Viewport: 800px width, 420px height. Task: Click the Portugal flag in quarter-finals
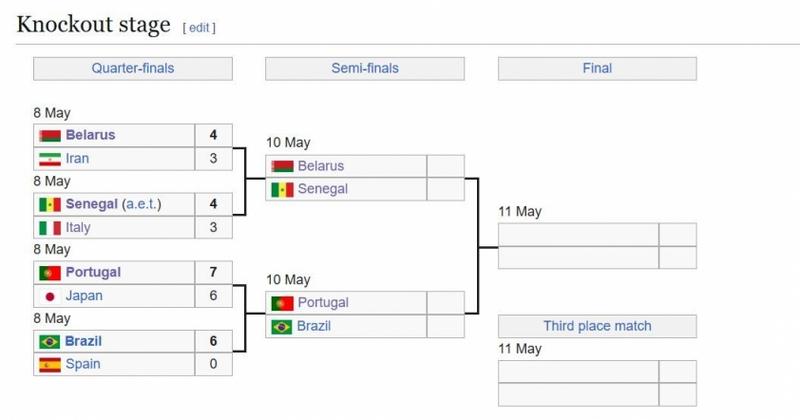(50, 273)
